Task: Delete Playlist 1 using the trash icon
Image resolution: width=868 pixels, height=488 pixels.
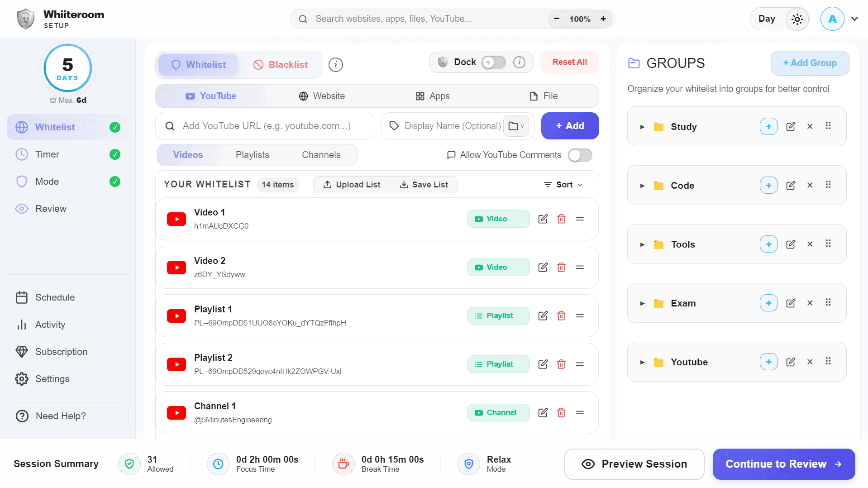Action: (561, 316)
